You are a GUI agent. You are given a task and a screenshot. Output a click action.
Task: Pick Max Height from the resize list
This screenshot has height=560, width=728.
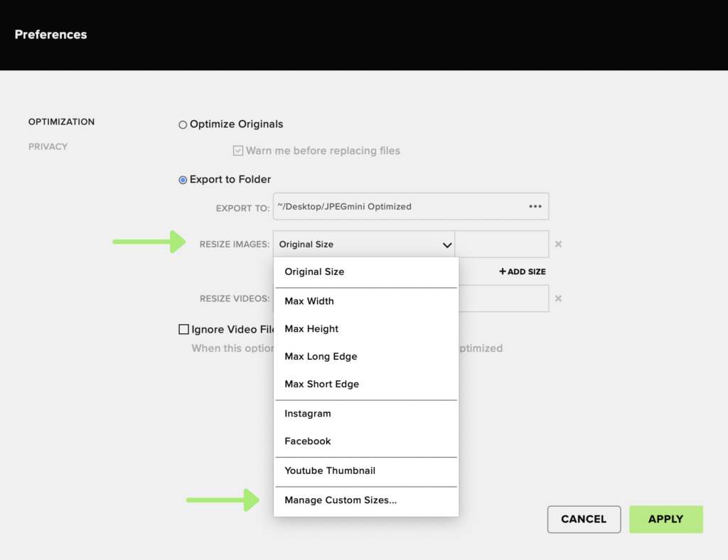click(x=311, y=329)
